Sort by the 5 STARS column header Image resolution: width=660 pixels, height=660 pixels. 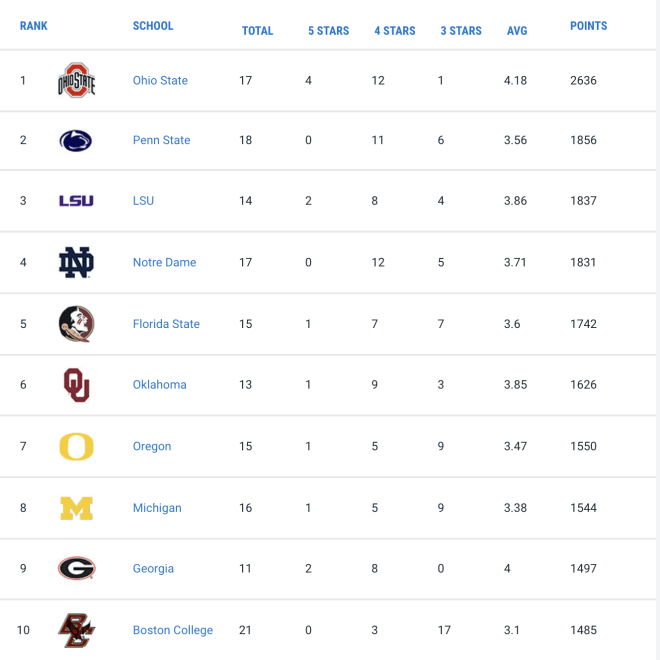[328, 31]
